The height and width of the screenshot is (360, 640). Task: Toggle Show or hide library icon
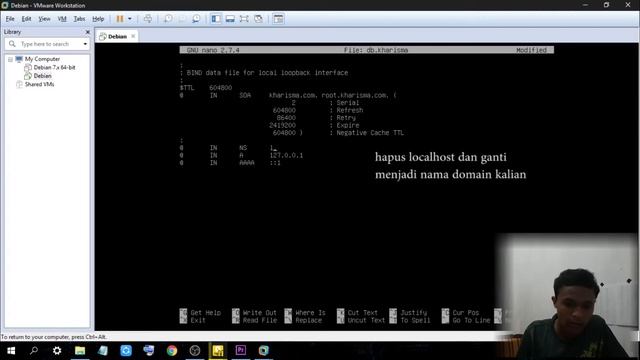click(216, 19)
